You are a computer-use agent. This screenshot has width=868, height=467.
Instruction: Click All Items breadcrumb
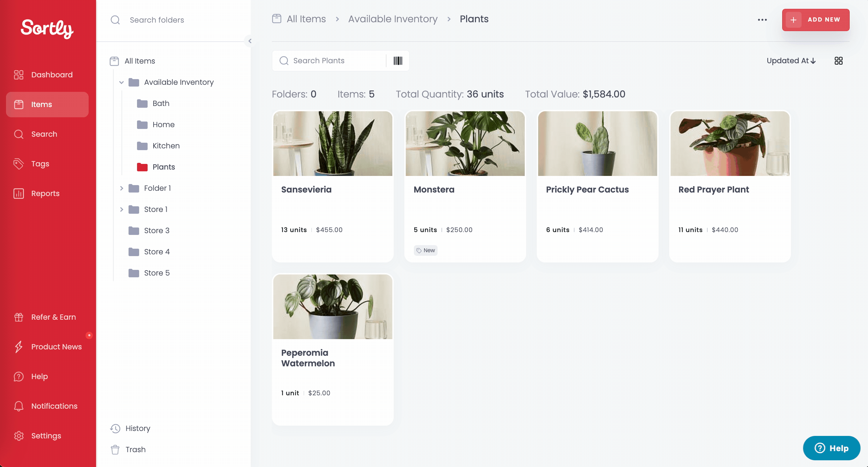(306, 19)
